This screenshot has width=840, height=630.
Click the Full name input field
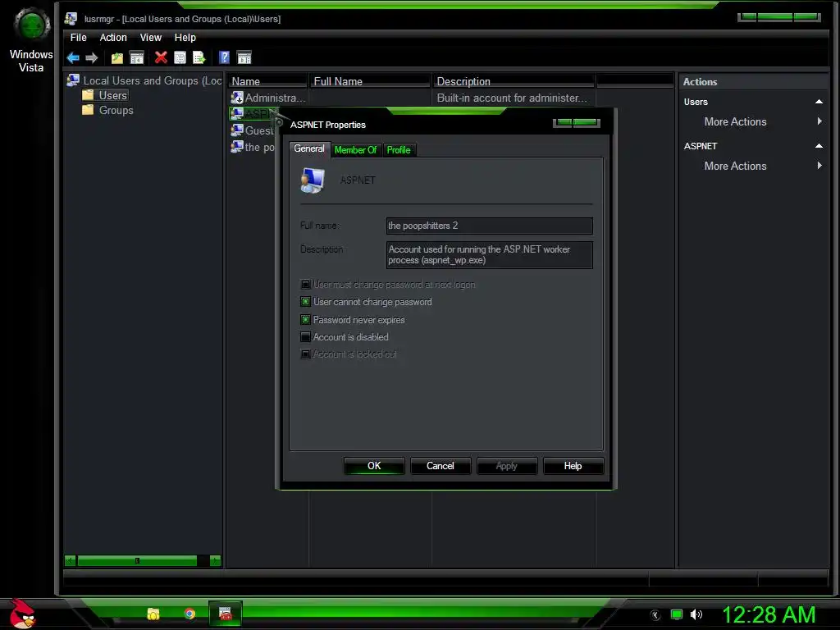click(x=489, y=226)
